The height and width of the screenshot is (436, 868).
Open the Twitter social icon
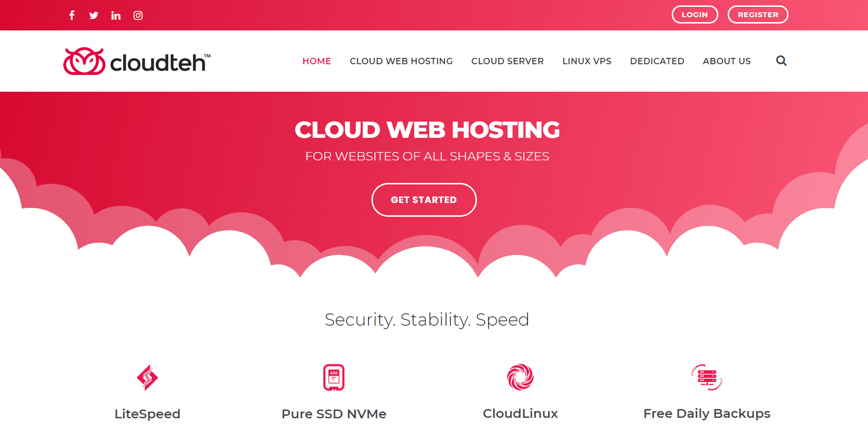pyautogui.click(x=94, y=15)
